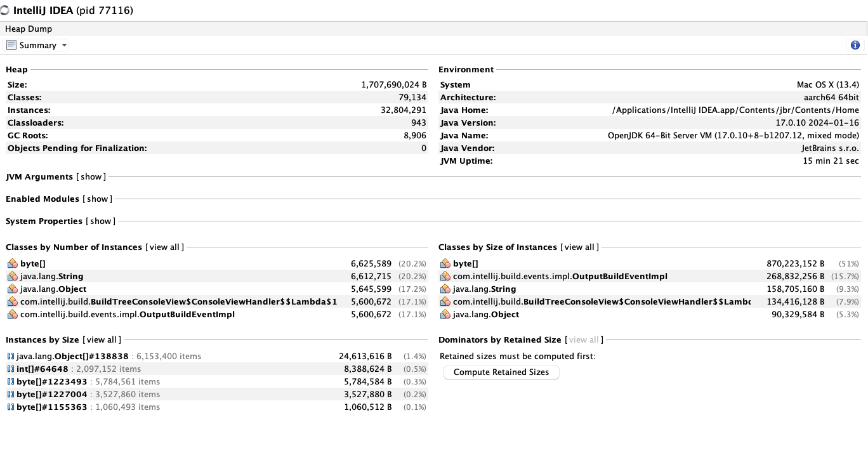Viewport: 868px width, 460px height.
Task: Click the java.lang.String class icon under Classes by Size of Instances
Action: [x=445, y=289]
